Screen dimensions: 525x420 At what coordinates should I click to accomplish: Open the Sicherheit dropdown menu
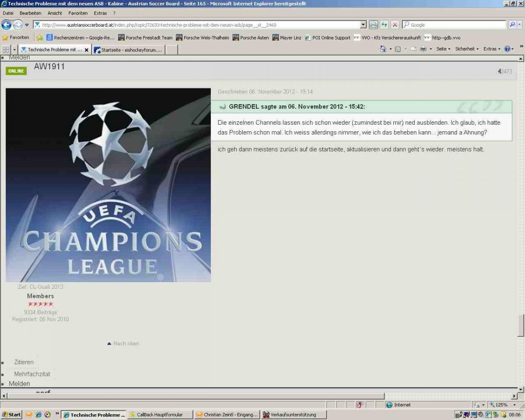click(x=467, y=49)
